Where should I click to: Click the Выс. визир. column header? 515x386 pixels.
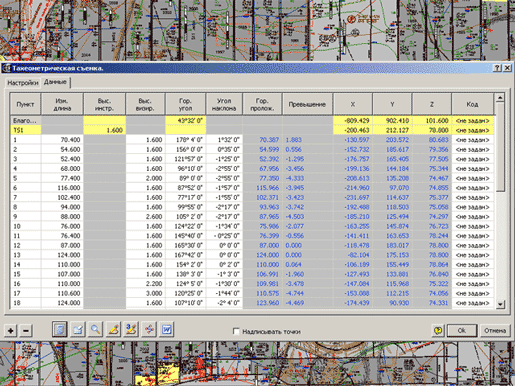tap(145, 104)
